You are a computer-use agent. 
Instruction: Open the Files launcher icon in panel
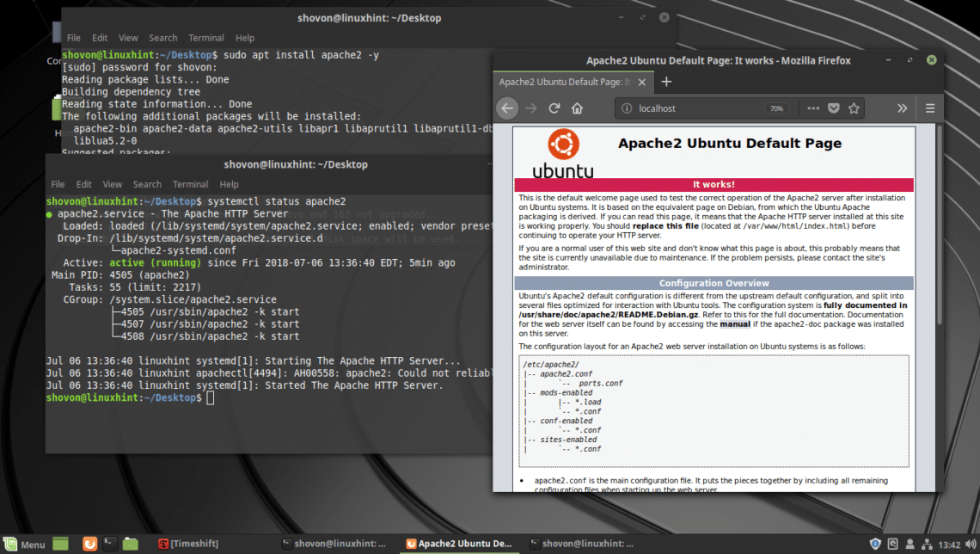(x=130, y=544)
